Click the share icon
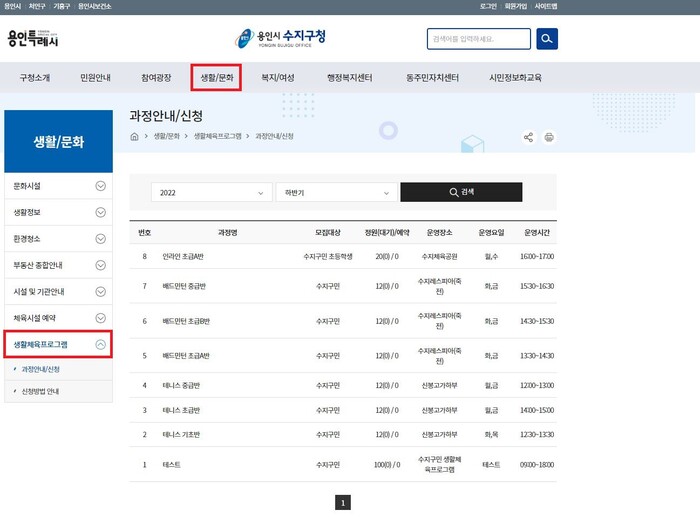Image resolution: width=700 pixels, height=517 pixels. coord(529,137)
